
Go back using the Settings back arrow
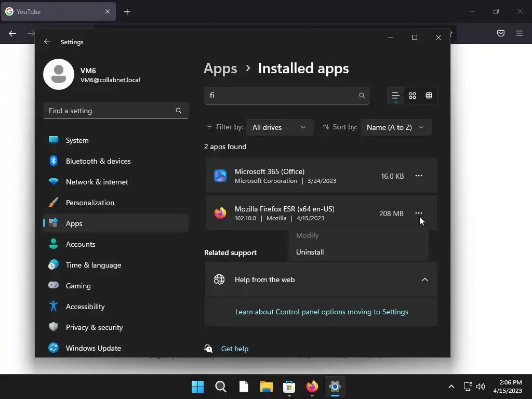(47, 42)
